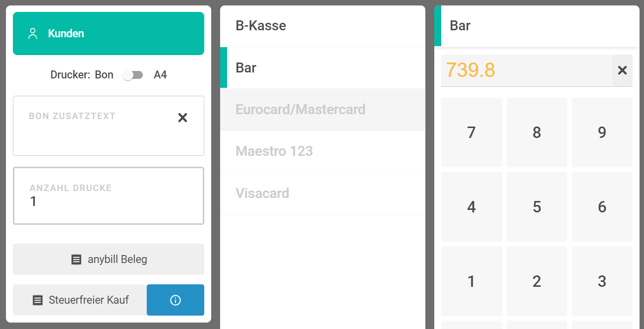Tap number 9 on the keypad

point(602,132)
